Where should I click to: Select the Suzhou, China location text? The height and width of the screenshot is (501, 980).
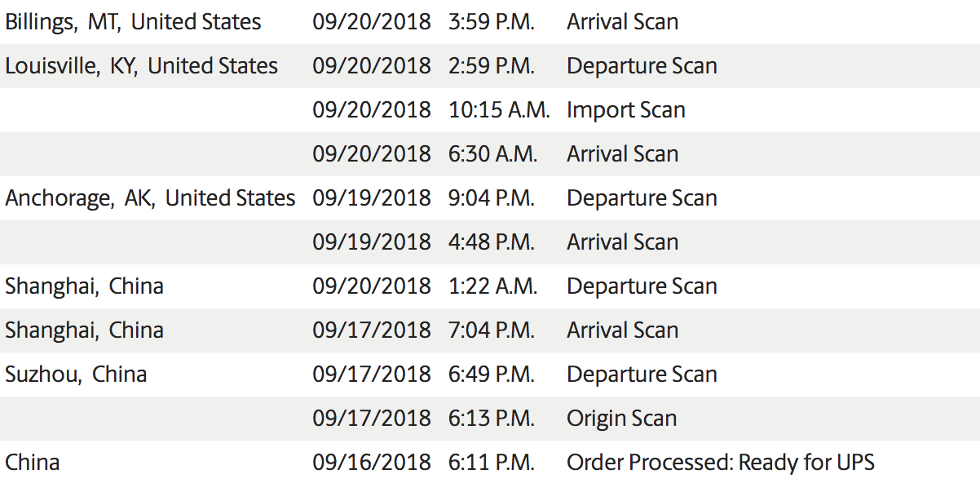(x=77, y=375)
